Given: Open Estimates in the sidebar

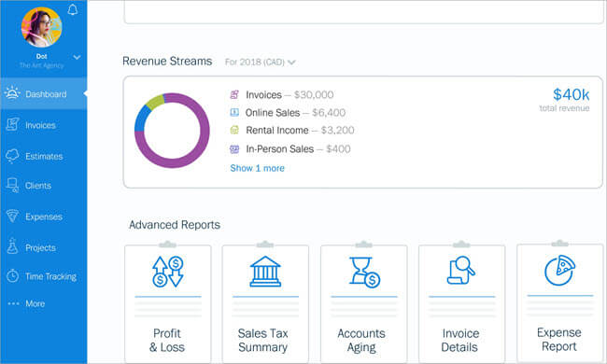Looking at the screenshot, I should (x=44, y=156).
